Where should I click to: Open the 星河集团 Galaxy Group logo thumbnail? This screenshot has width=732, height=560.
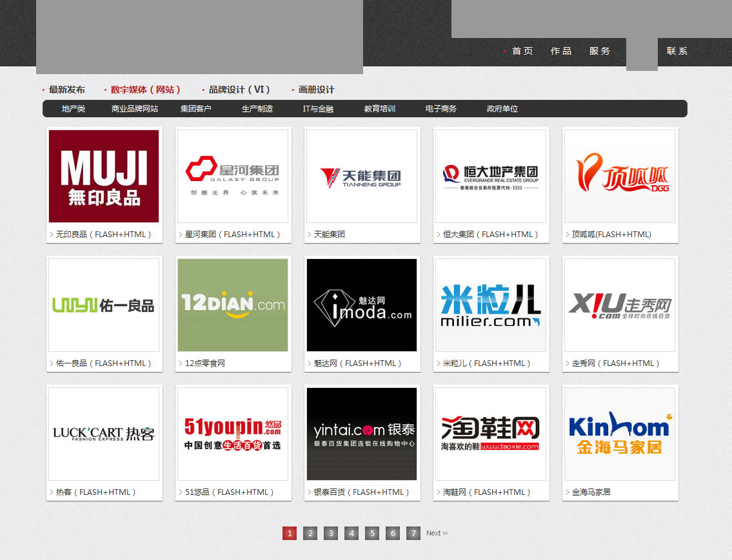pyautogui.click(x=232, y=177)
